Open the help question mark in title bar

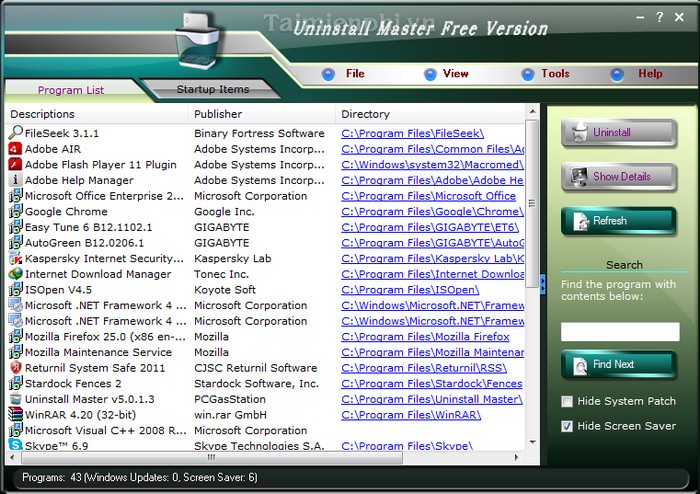[x=660, y=17]
